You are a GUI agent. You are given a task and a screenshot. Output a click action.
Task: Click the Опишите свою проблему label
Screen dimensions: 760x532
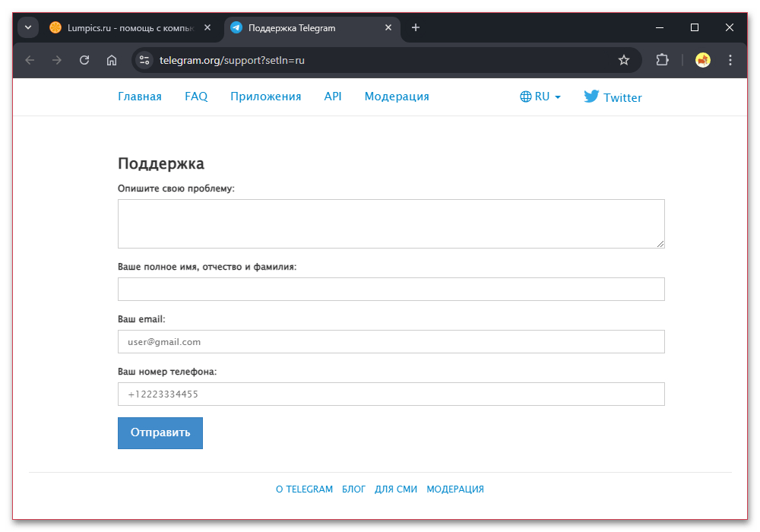pos(176,188)
